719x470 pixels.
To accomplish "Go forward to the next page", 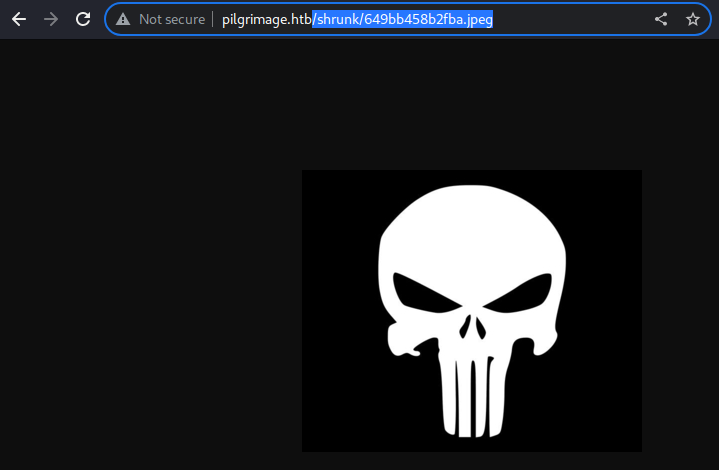I will coord(51,19).
